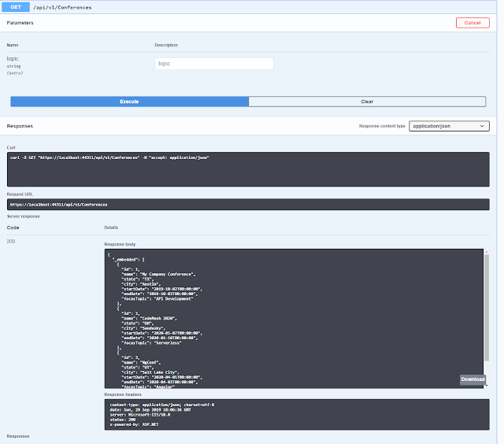
Task: Click the Curl label
Action: point(11,147)
